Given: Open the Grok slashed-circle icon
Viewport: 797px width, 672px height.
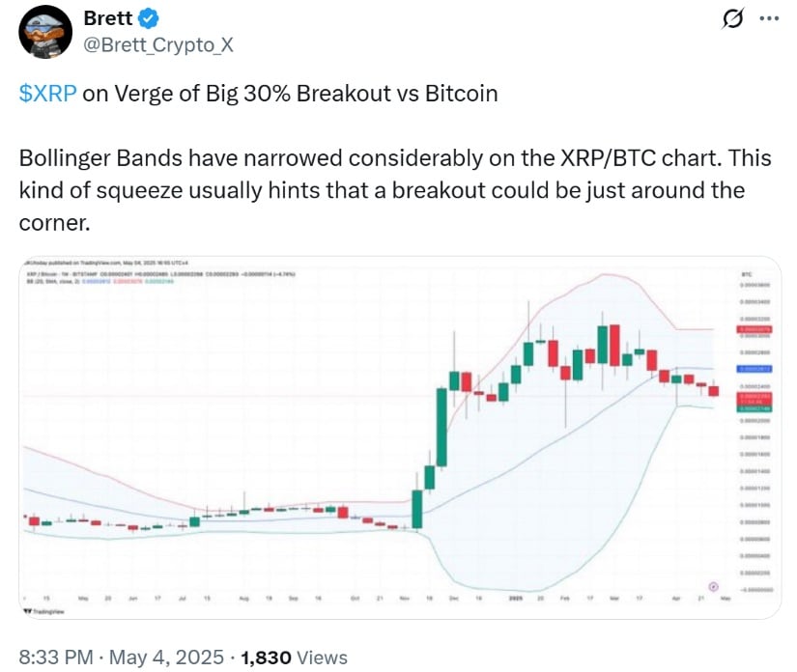Looking at the screenshot, I should coord(731,19).
